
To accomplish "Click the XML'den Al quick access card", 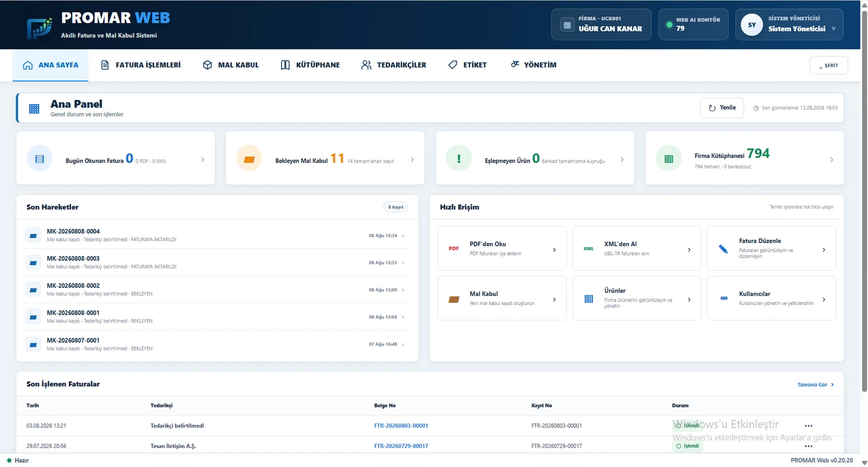I will click(x=636, y=248).
